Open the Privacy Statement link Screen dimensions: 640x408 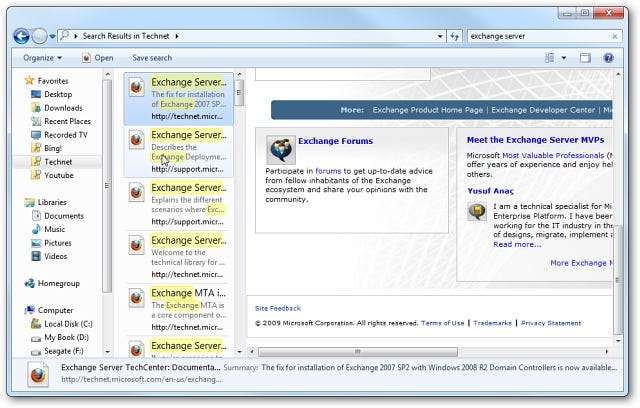551,323
